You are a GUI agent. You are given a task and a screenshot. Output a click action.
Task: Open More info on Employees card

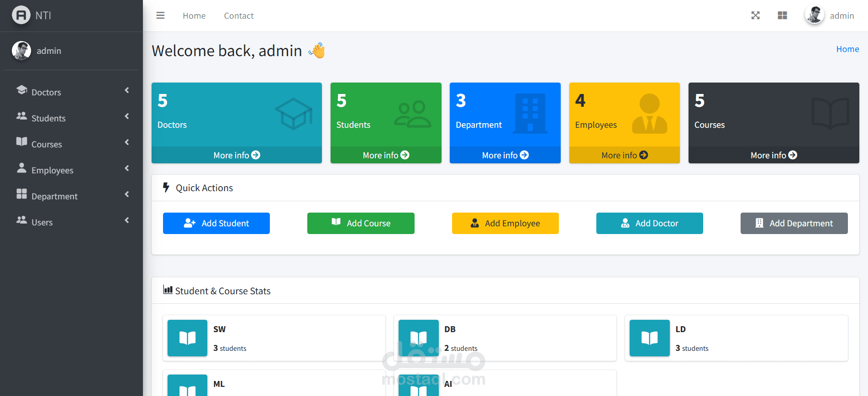point(624,155)
